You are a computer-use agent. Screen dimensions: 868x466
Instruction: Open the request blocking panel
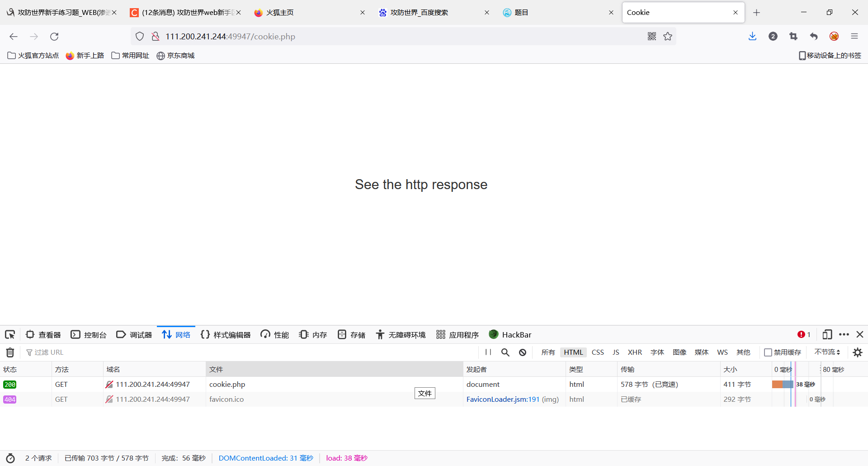click(x=523, y=352)
